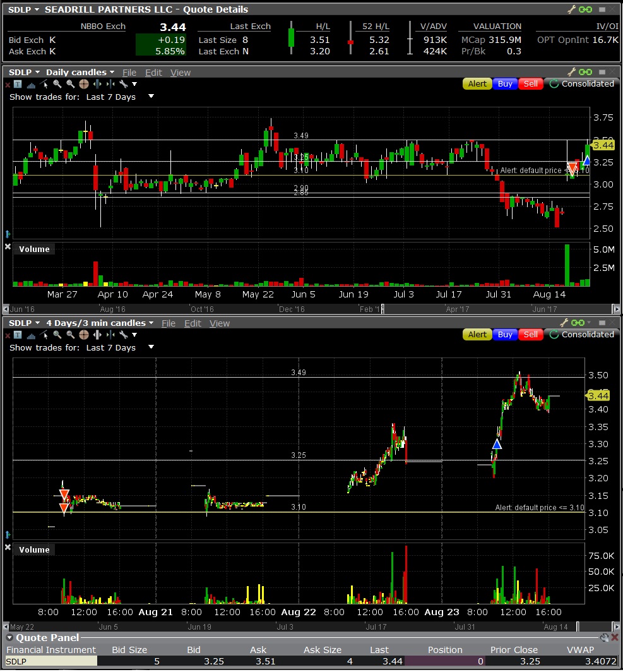Click the blue Buy button on daily chart
Screen dimensions: 623x672
pyautogui.click(x=505, y=83)
